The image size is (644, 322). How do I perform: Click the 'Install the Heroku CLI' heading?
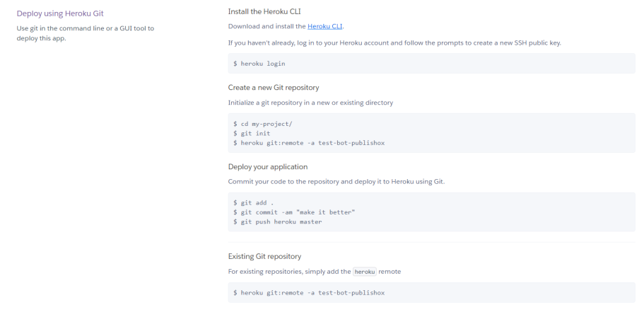[264, 11]
